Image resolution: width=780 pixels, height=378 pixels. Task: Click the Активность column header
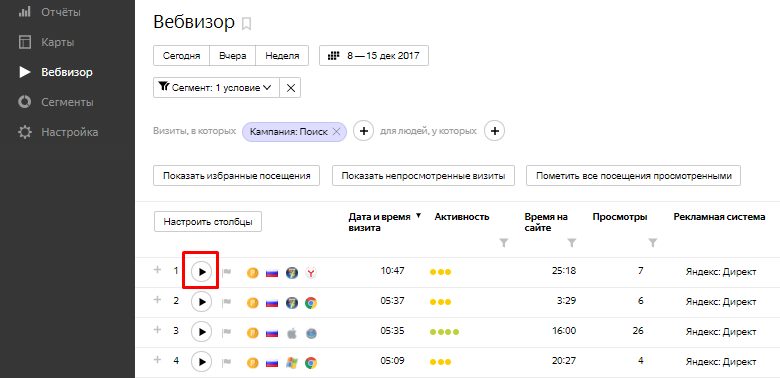coord(462,217)
